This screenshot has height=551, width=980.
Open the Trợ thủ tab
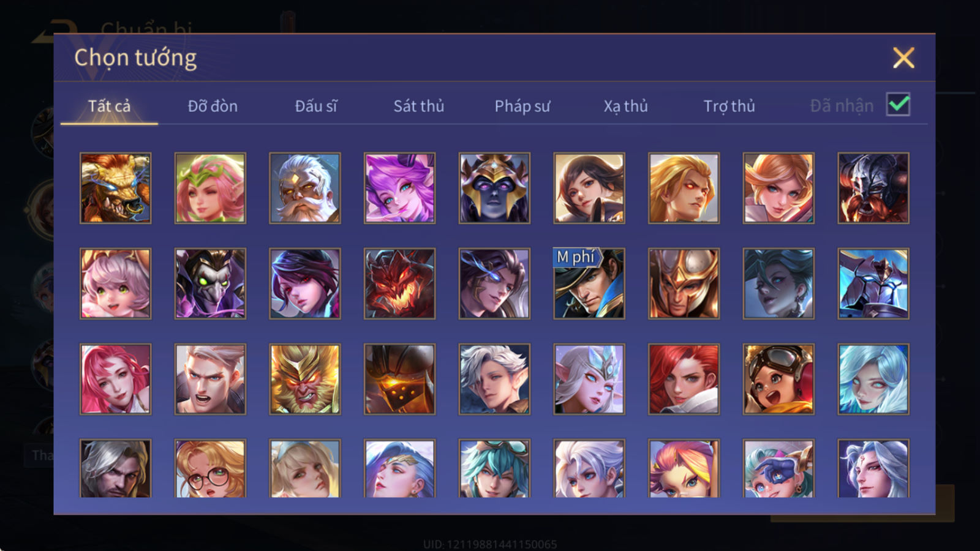[x=729, y=106]
